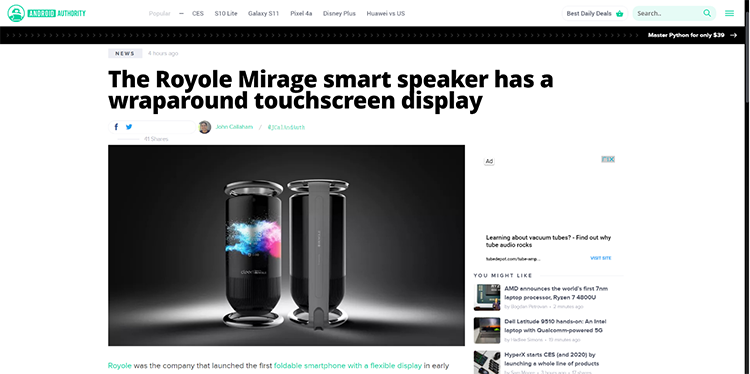Screen dimensions: 750x374
Task: Select the Popular nav label
Action: coord(159,13)
